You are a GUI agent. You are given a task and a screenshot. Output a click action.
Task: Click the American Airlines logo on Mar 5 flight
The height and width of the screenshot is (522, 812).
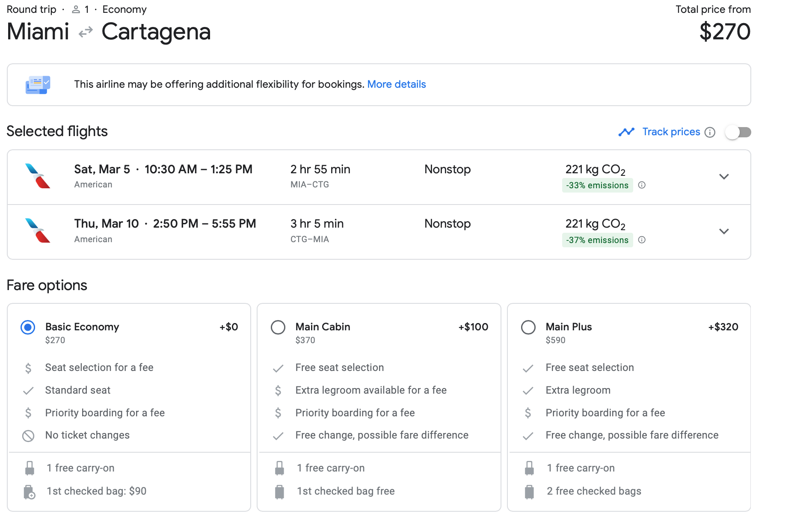tap(38, 176)
